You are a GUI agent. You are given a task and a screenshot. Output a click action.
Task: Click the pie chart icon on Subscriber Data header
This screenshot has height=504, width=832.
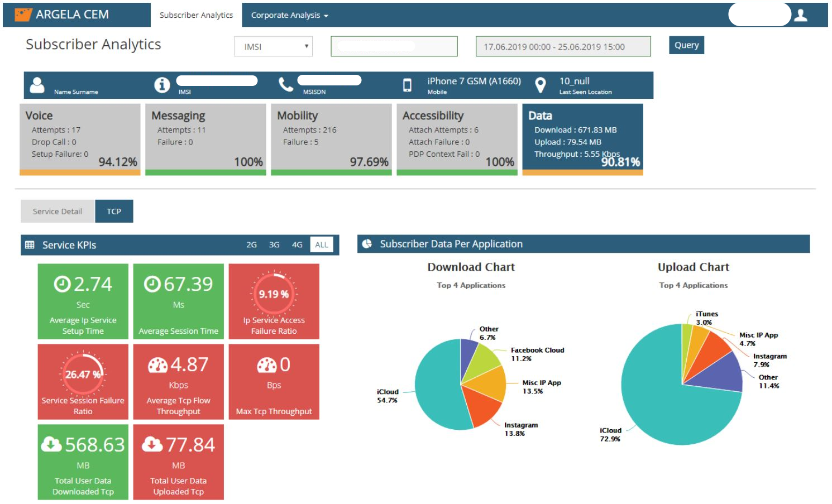pos(367,243)
